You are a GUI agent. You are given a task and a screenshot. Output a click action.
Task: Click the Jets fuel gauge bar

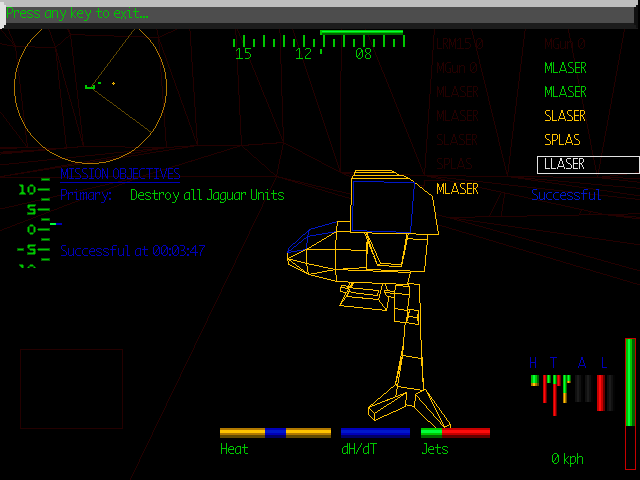tap(455, 433)
